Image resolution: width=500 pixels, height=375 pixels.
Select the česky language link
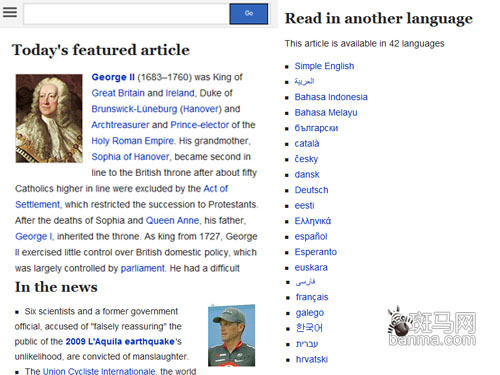[x=306, y=159]
